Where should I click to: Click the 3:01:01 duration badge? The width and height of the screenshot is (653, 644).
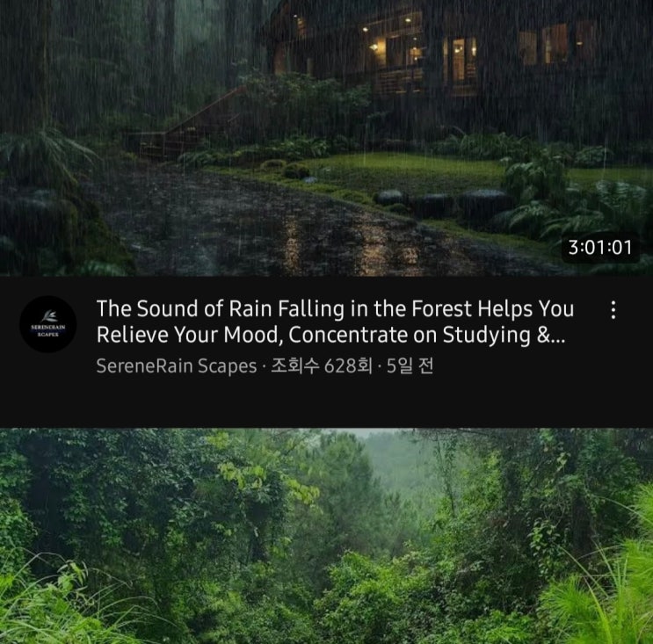(600, 247)
